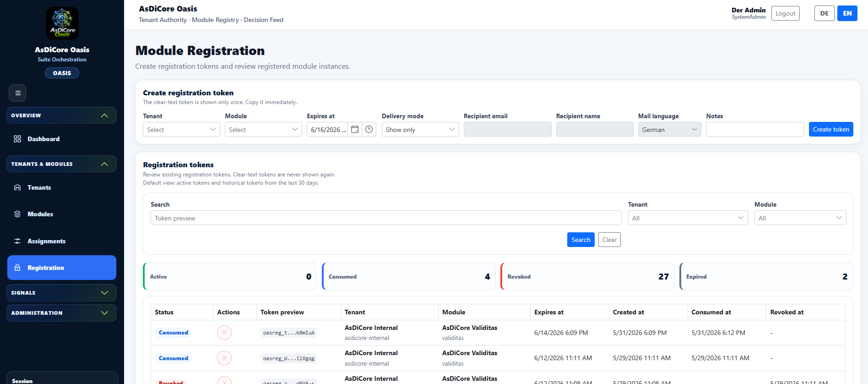This screenshot has height=384, width=868.
Task: Click revoke icon for token oasreg_t...k0mIuA
Action: pos(224,333)
